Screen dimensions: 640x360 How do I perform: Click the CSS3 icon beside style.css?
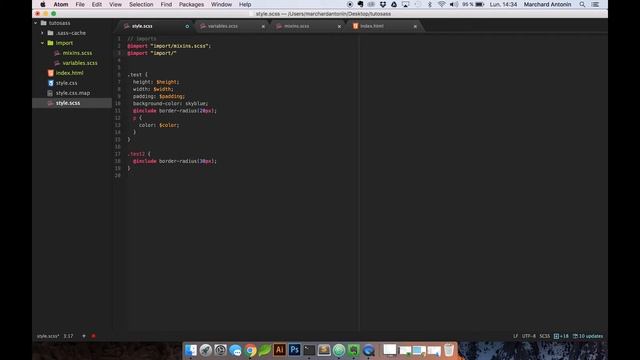pos(51,83)
